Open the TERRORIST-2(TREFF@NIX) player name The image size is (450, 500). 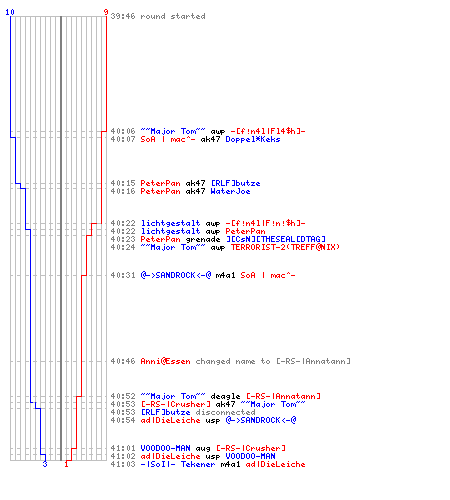(x=285, y=247)
